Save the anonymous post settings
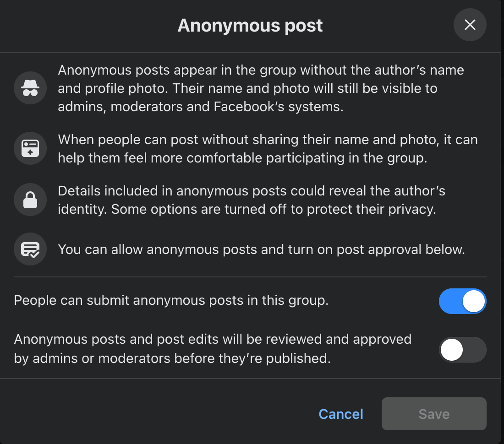 click(433, 414)
